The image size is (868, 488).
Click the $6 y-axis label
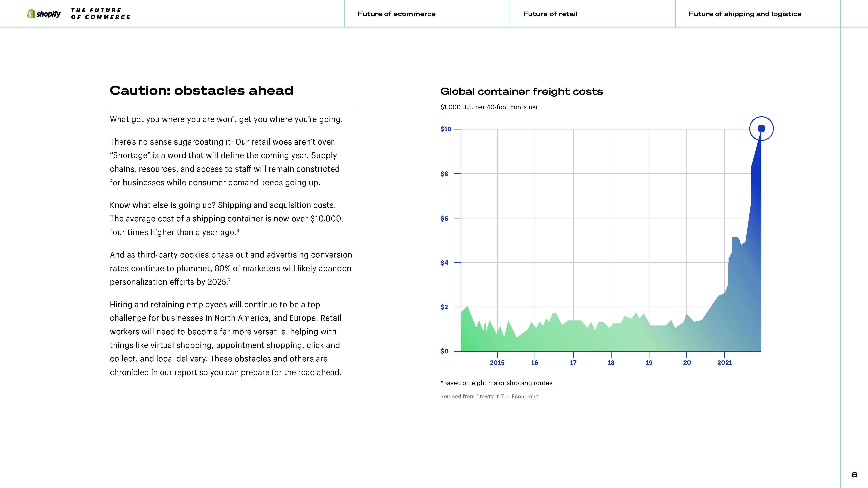[x=444, y=219]
